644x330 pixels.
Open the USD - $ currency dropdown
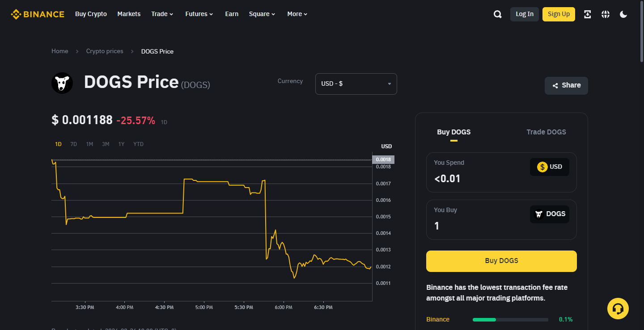point(356,84)
